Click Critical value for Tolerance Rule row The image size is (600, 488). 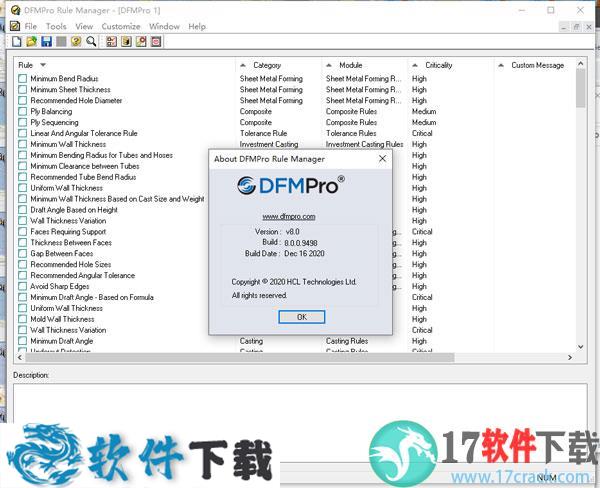[x=422, y=133]
